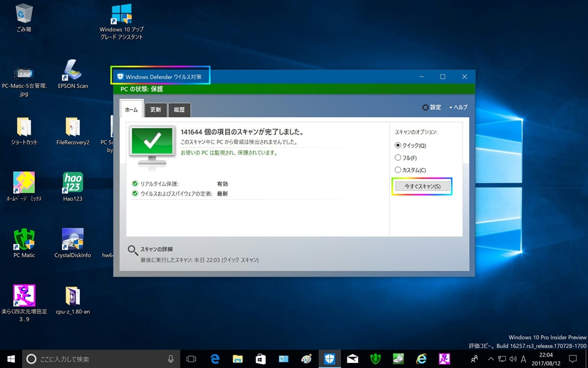Open 設定 gear in Windows Defender
This screenshot has width=588, height=368.
[x=431, y=108]
